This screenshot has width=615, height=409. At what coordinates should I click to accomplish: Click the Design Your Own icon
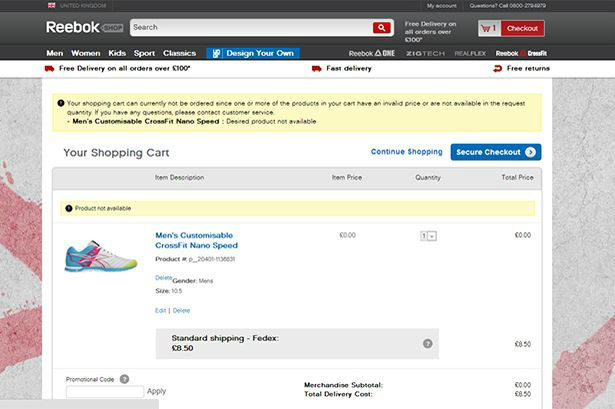click(216, 53)
